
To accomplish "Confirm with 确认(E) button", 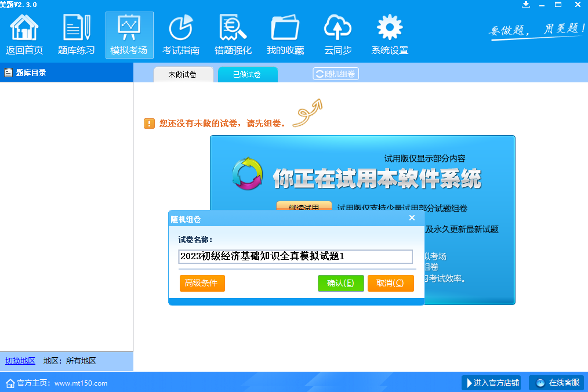I will pyautogui.click(x=340, y=283).
